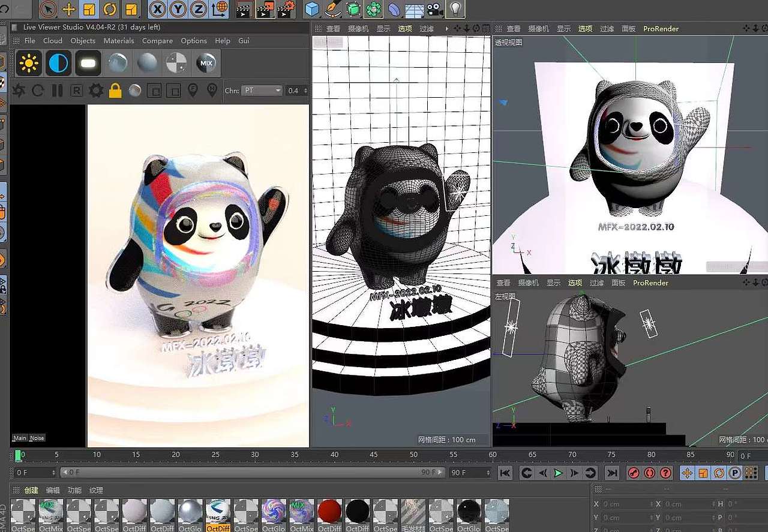Add a deformer object (blue bend icon)
Image resolution: width=768 pixels, height=532 pixels.
[394, 9]
